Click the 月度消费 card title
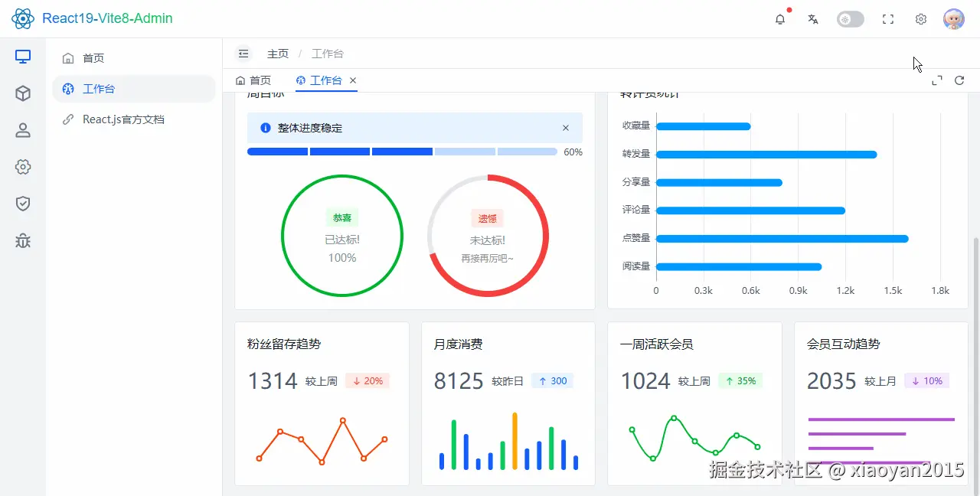Screen dimensions: 980x496 click(x=459, y=344)
